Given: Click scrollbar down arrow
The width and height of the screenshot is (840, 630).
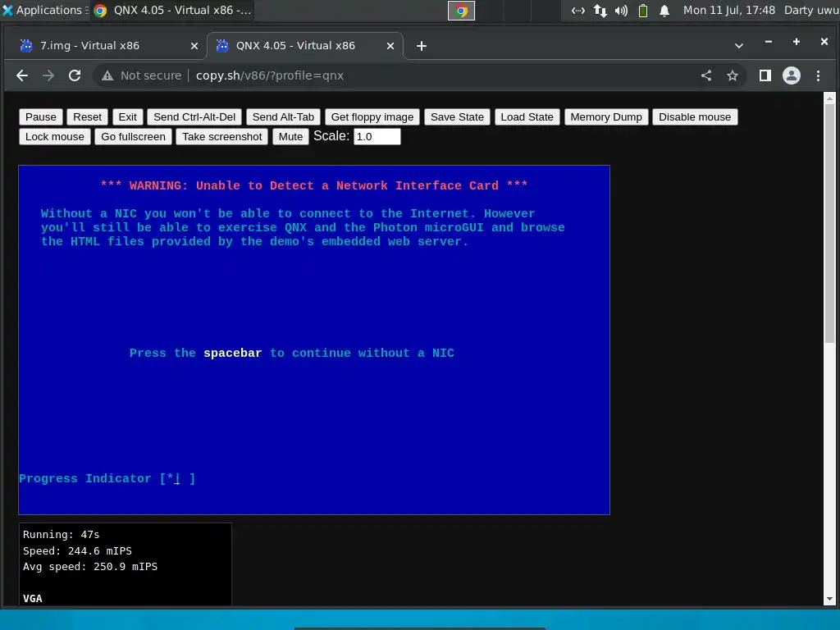Looking at the screenshot, I should click(829, 599).
